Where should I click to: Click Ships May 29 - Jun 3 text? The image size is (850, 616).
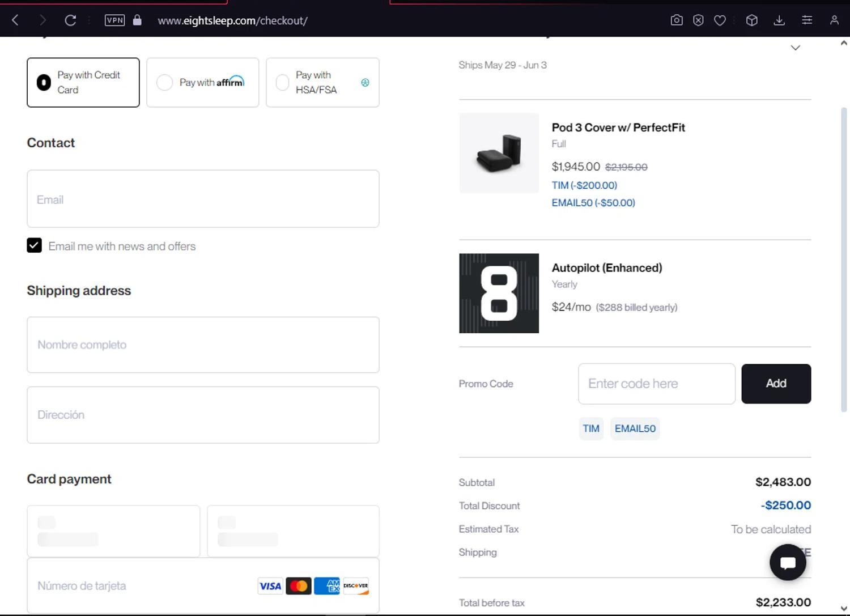coord(503,65)
